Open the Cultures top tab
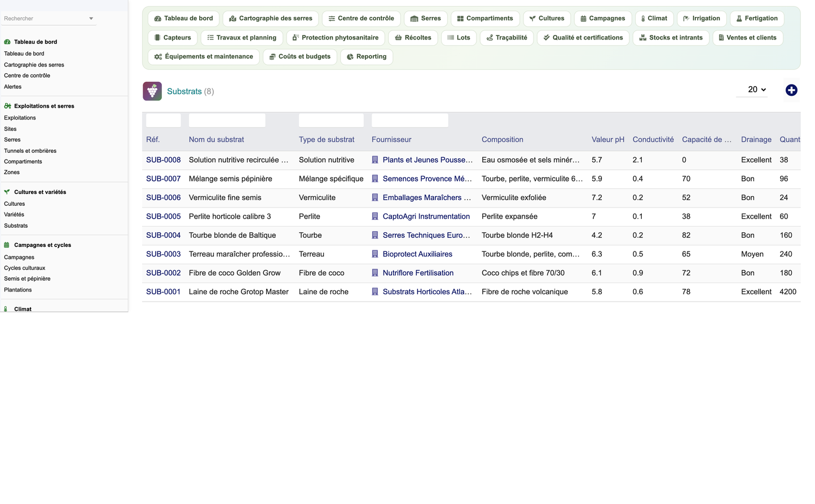This screenshot has height=504, width=815. (547, 19)
